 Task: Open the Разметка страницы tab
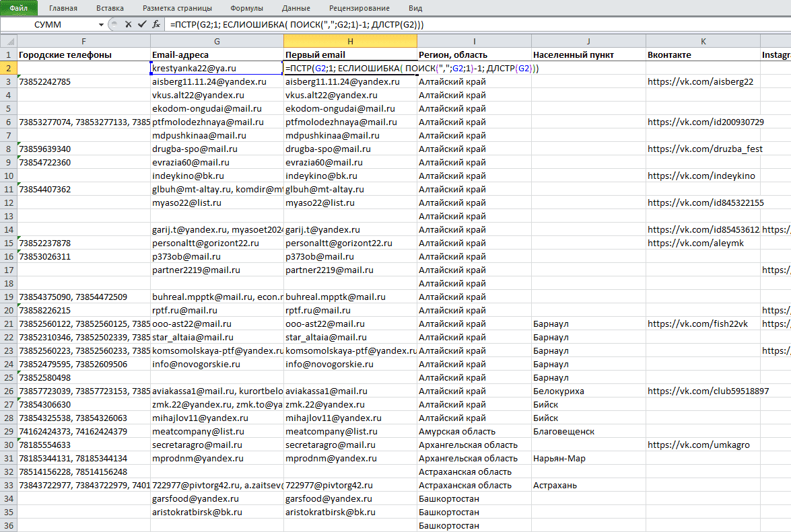[x=177, y=8]
